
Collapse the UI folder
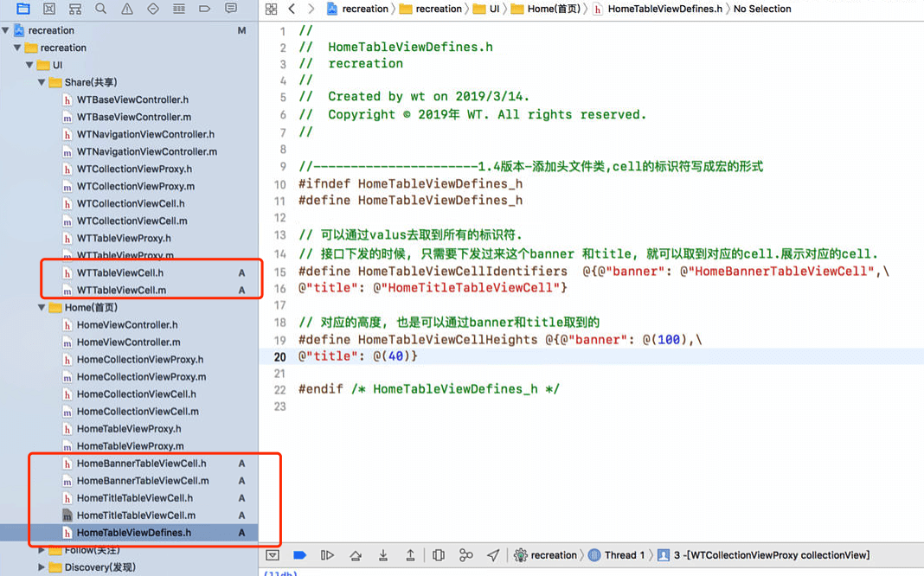(29, 65)
